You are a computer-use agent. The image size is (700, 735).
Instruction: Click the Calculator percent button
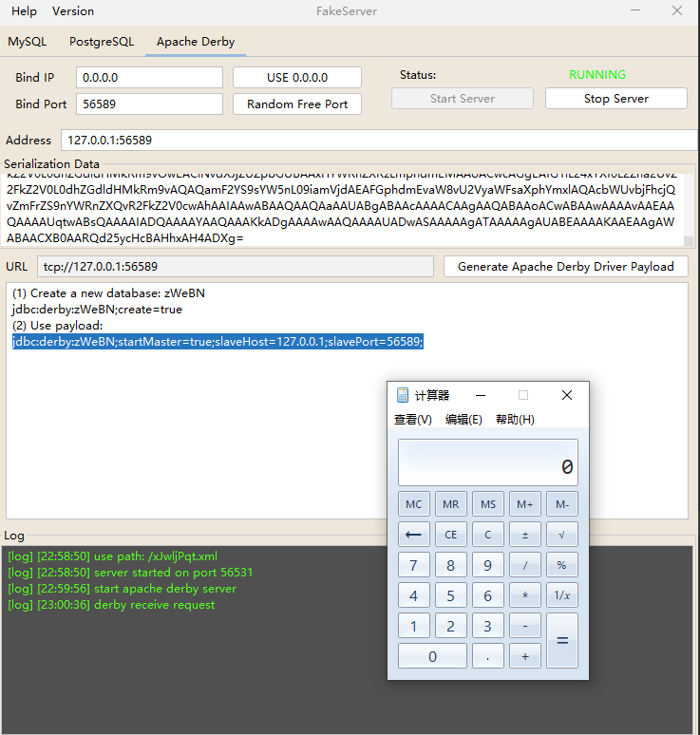click(562, 565)
